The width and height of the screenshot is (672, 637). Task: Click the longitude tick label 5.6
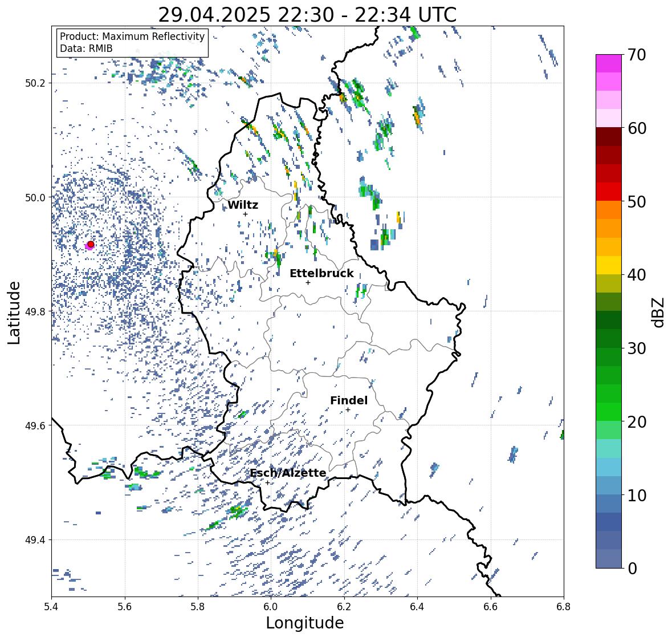pos(125,606)
